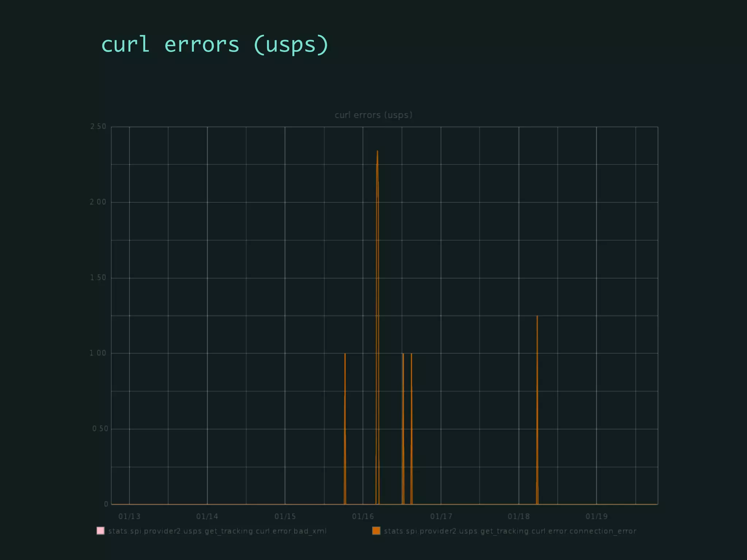Click the 01/14 date label
The width and height of the screenshot is (747, 560).
click(x=207, y=516)
